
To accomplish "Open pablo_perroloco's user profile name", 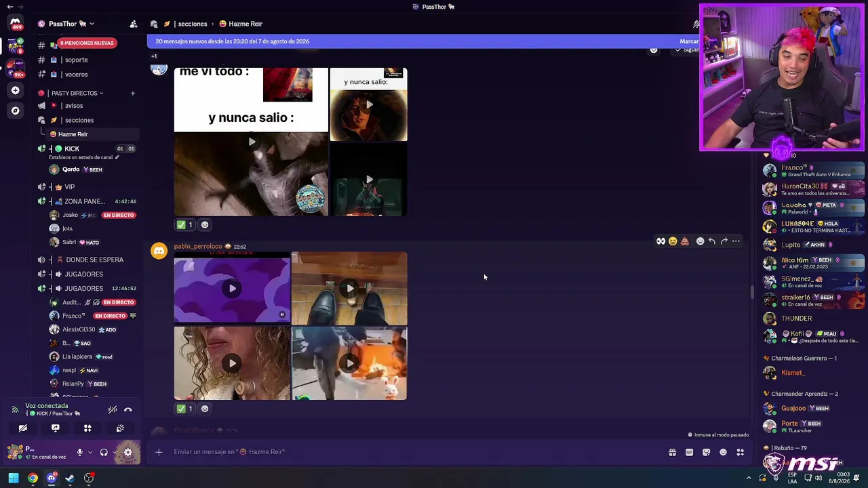I will coord(198,247).
